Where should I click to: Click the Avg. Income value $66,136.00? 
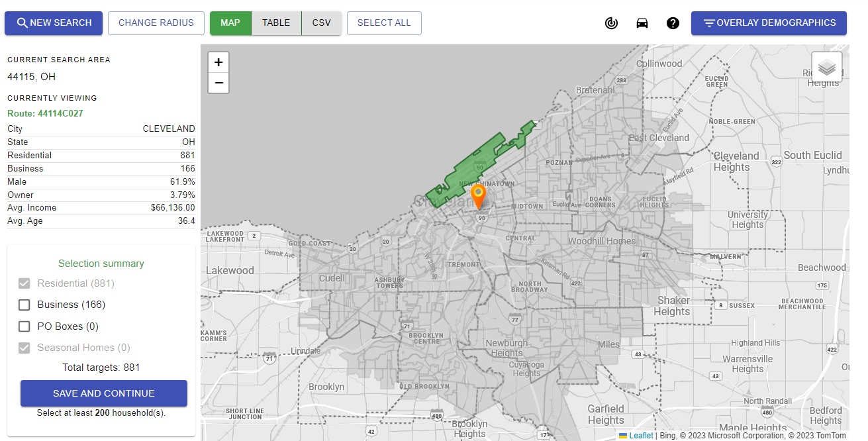tap(173, 208)
